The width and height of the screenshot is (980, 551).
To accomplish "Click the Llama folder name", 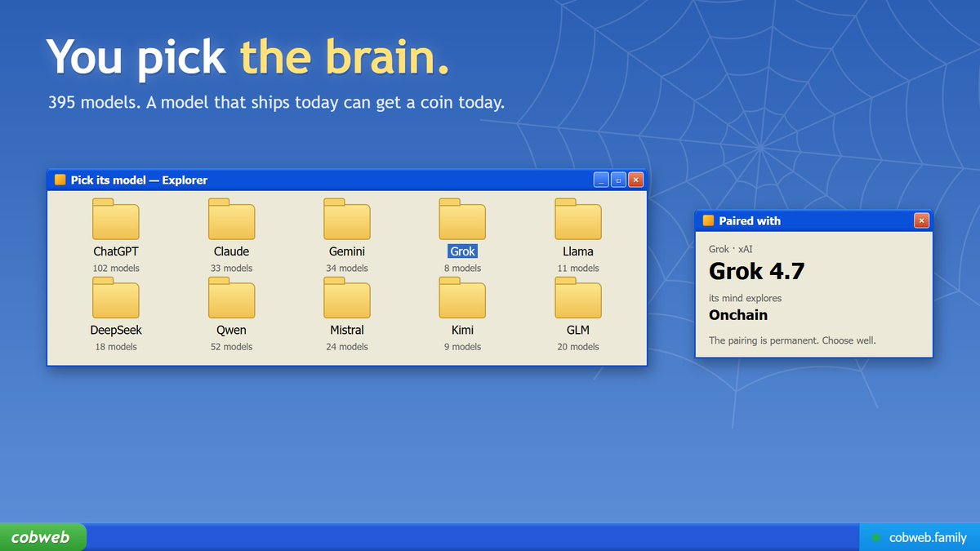I will click(578, 251).
